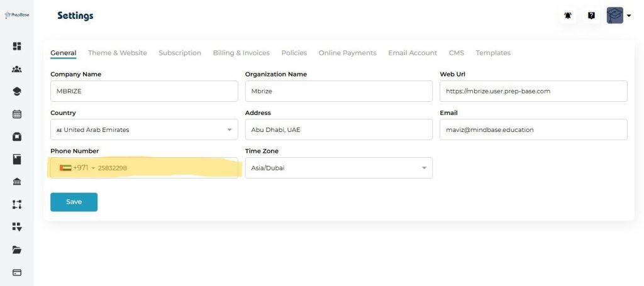Click the Email input field

[x=533, y=129]
